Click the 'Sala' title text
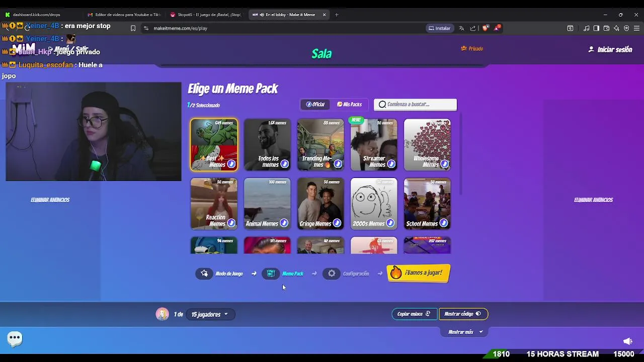 pos(321,53)
